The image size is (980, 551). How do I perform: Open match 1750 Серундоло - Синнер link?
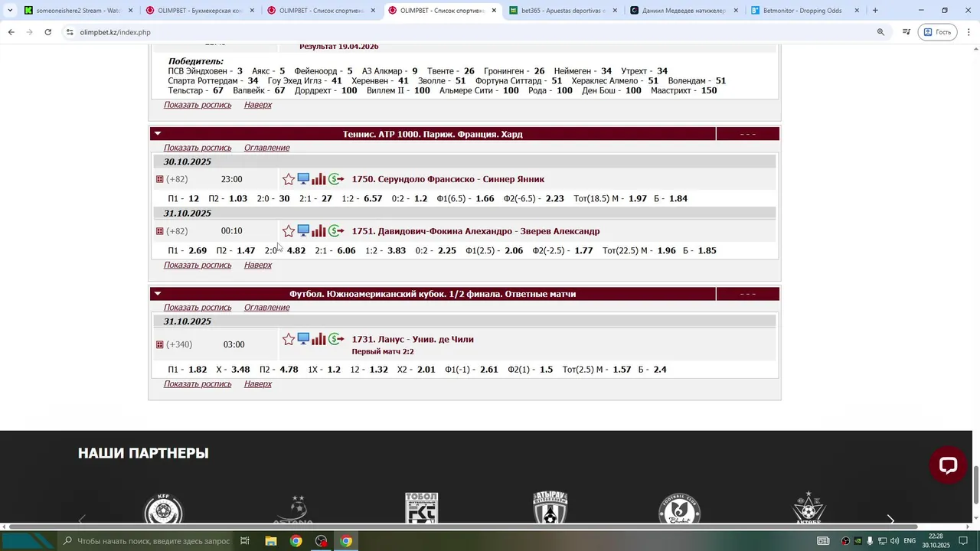[x=448, y=179]
